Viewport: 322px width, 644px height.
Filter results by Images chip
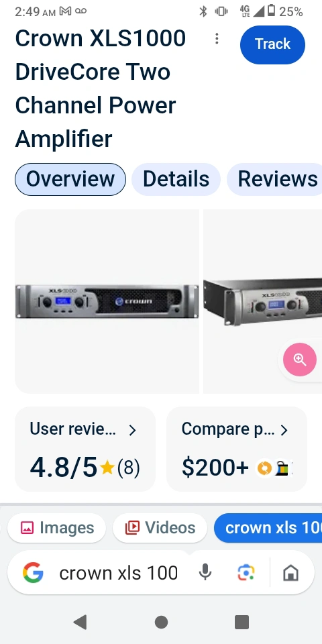click(x=56, y=528)
